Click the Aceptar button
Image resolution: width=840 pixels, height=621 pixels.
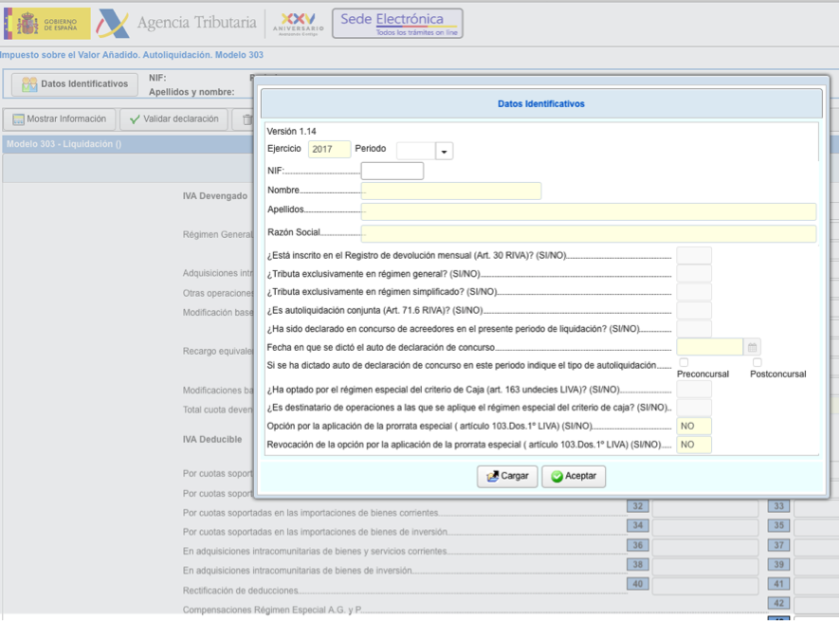click(574, 476)
